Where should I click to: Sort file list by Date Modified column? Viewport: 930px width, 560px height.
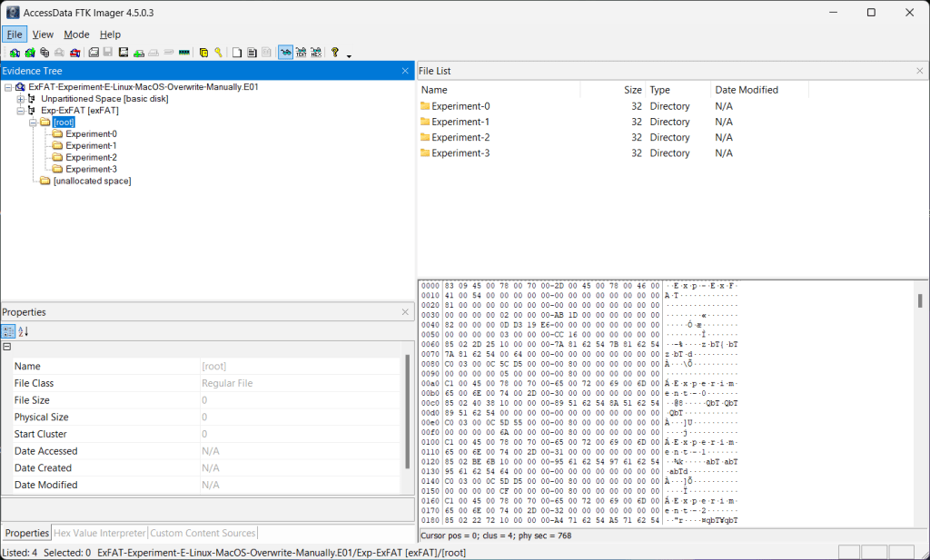pos(747,90)
